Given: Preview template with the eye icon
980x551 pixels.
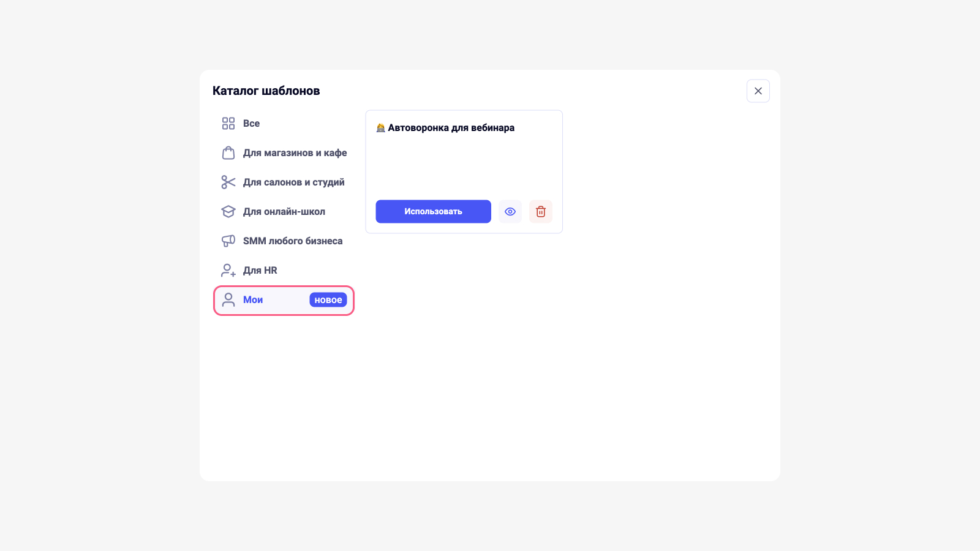Looking at the screenshot, I should [510, 212].
